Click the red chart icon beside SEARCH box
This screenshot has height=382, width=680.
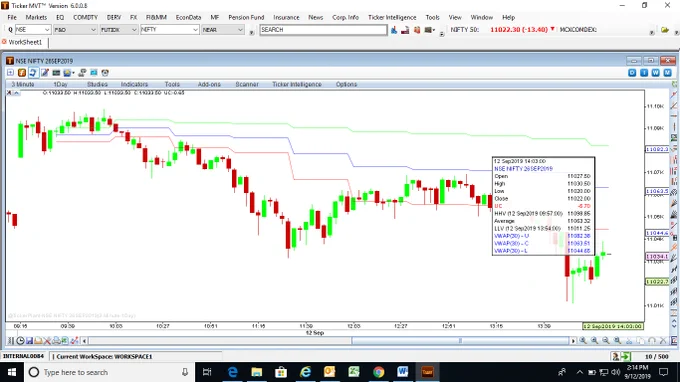coord(405,30)
